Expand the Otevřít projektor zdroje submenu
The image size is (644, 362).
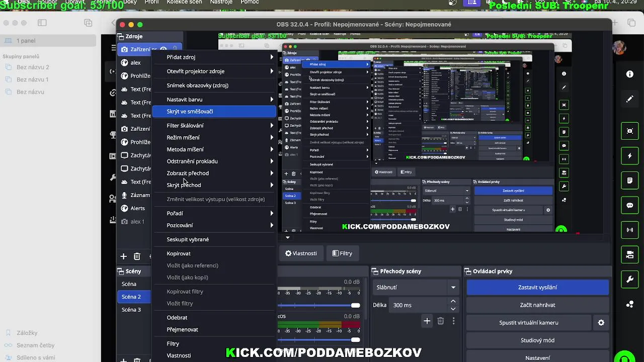tap(214, 71)
